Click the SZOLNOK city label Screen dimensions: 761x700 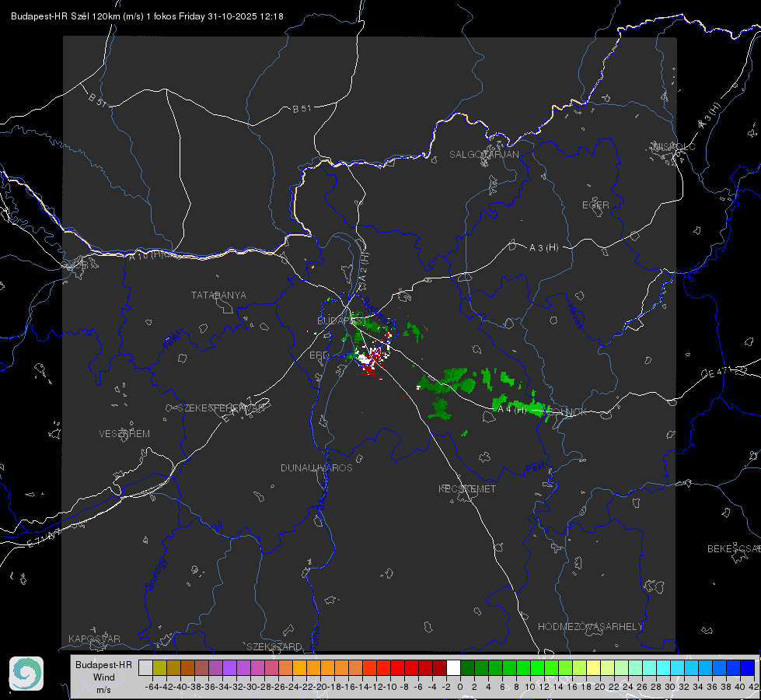(x=567, y=411)
